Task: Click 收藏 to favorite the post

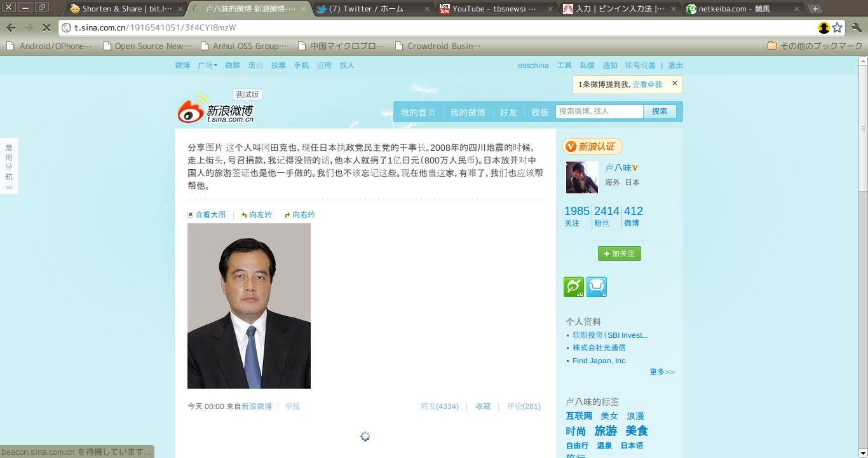Action: coord(483,406)
